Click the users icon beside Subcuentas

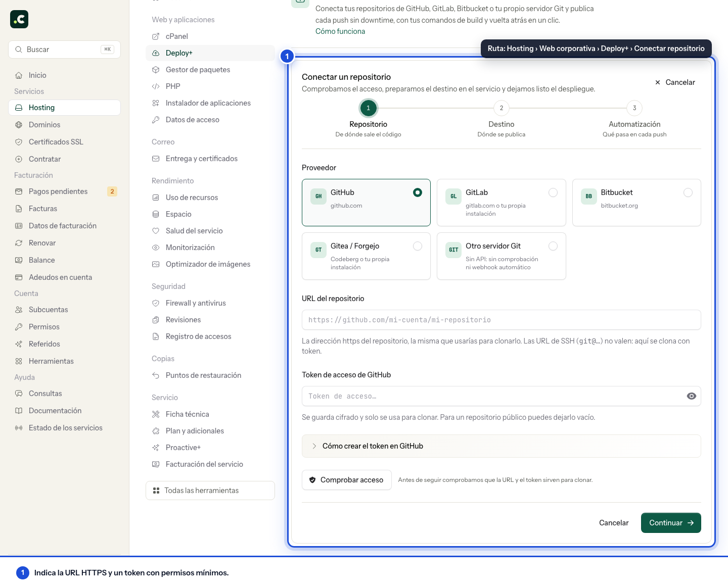[x=19, y=310]
